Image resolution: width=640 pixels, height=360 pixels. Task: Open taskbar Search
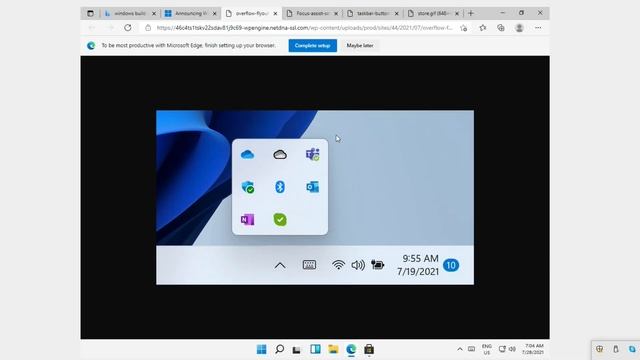coord(280,349)
